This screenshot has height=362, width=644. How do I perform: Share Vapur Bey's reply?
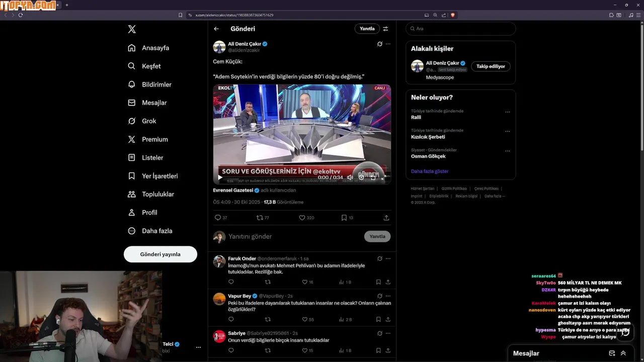(388, 319)
